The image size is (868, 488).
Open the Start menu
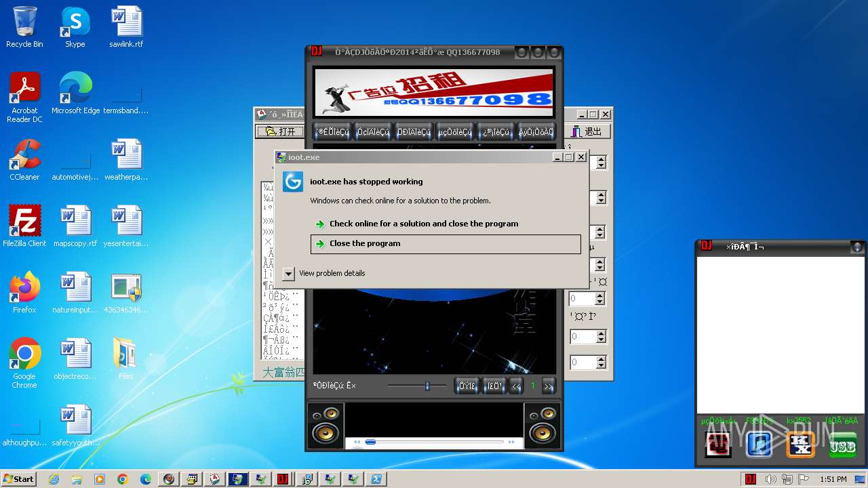click(x=18, y=479)
